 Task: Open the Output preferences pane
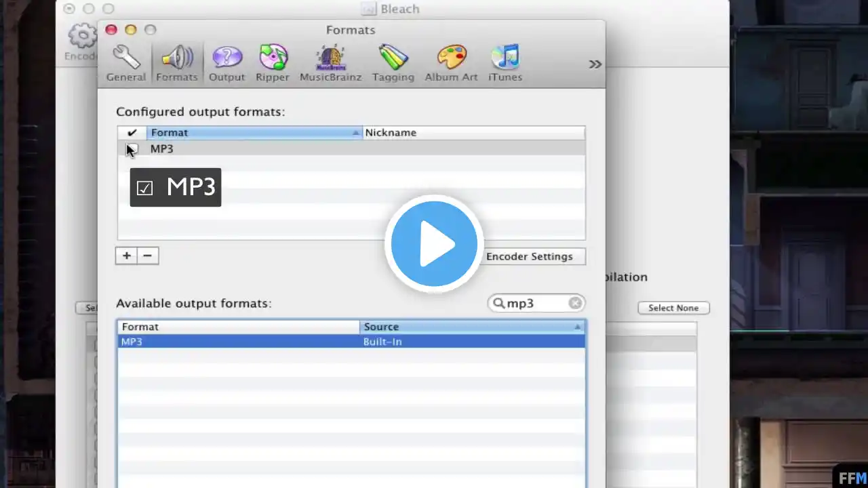[226, 64]
